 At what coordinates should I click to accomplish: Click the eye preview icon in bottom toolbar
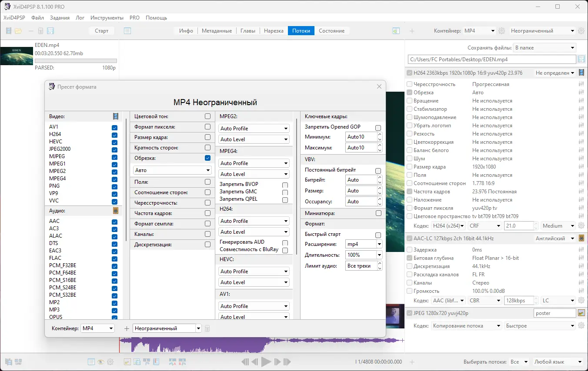tap(100, 362)
